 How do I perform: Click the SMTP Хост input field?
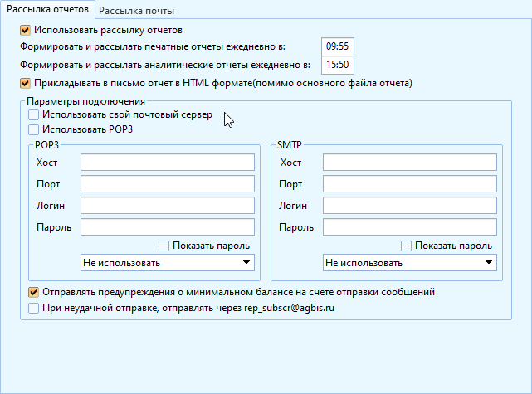tap(409, 163)
